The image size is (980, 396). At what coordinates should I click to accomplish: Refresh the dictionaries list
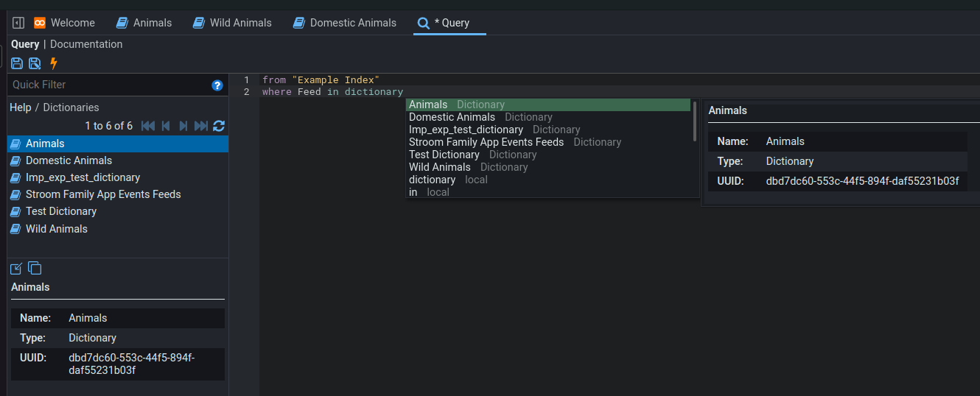(x=219, y=126)
